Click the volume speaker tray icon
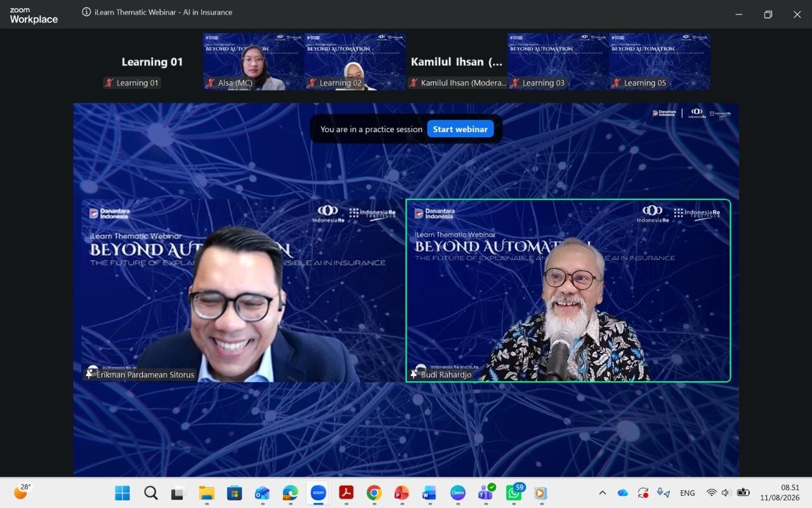Image resolution: width=812 pixels, height=508 pixels. pos(726,493)
